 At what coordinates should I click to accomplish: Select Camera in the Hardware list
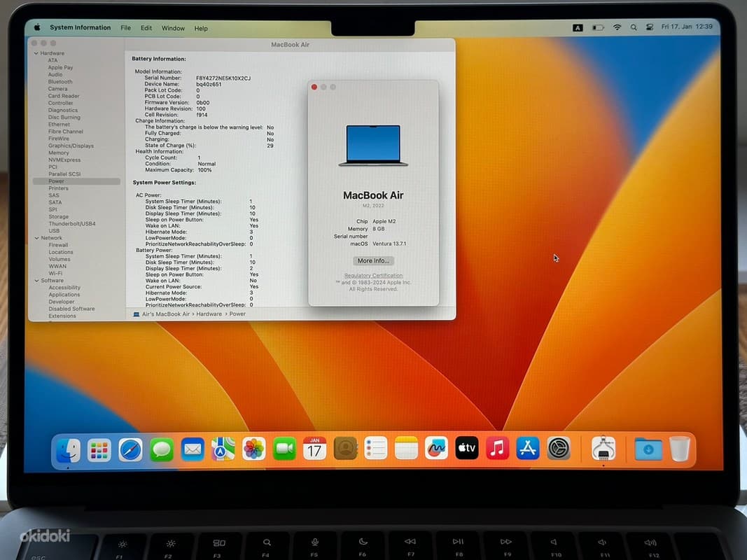pos(57,89)
